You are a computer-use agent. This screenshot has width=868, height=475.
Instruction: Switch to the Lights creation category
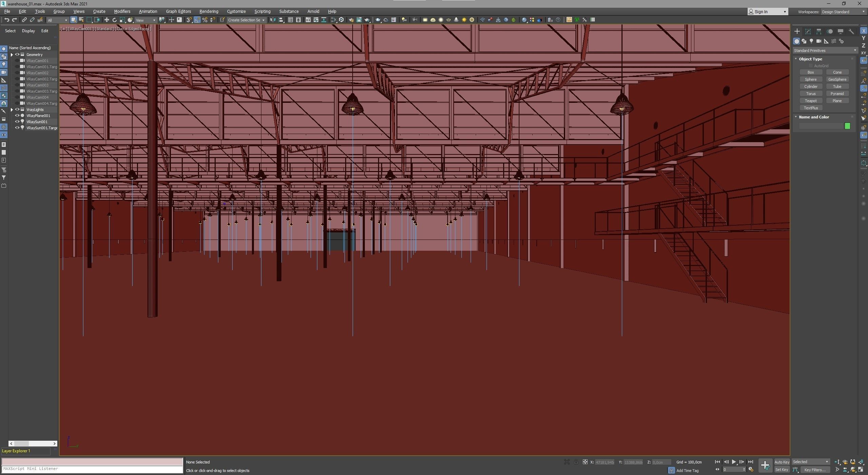pyautogui.click(x=811, y=41)
